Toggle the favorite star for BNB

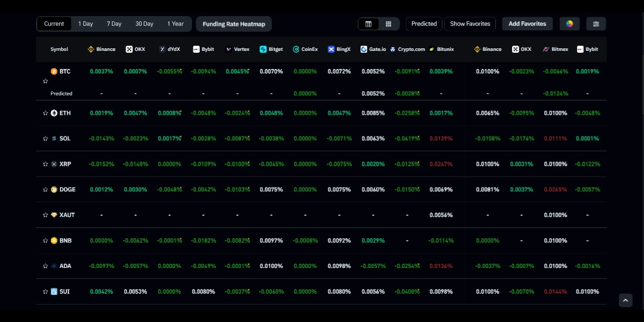click(45, 241)
